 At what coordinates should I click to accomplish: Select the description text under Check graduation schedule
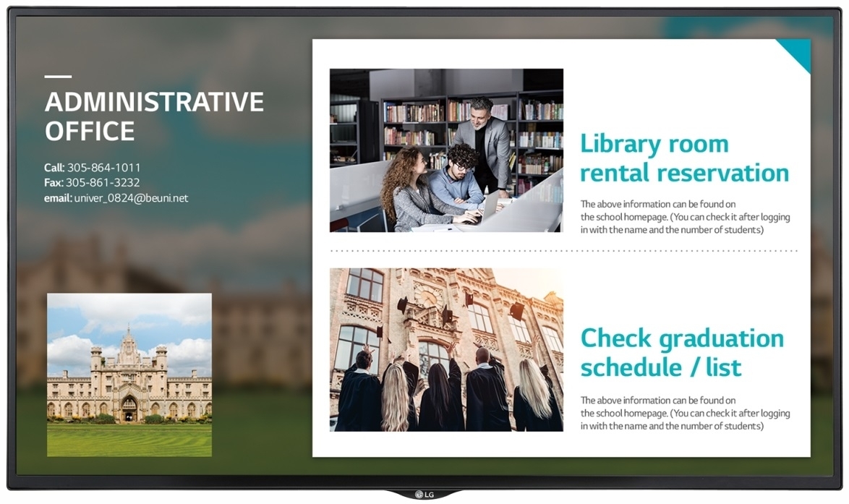pyautogui.click(x=685, y=413)
